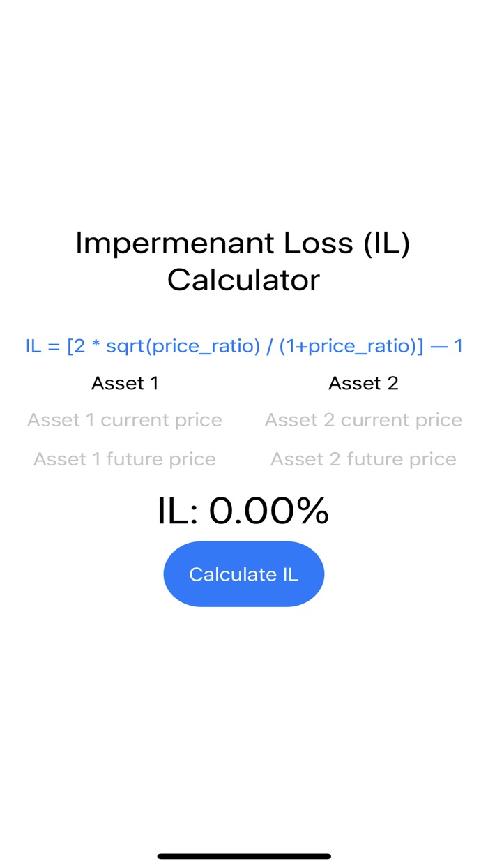Click the Asset 2 column header
The height and width of the screenshot is (868, 488).
coord(363,382)
